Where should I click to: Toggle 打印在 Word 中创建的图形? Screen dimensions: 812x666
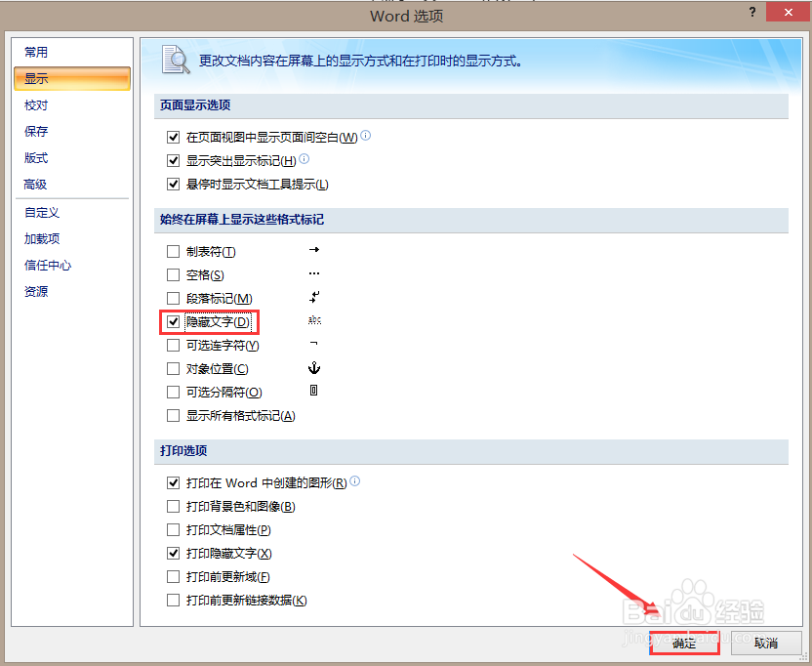tap(173, 483)
